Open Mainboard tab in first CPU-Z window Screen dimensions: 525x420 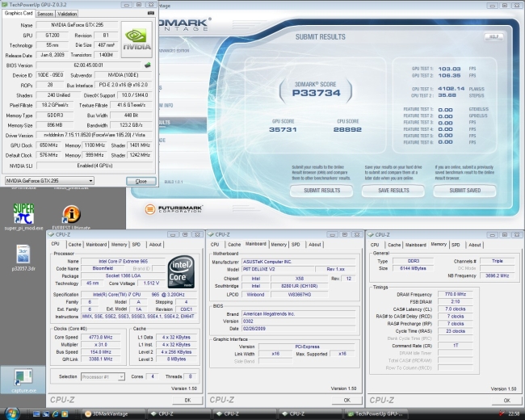tap(96, 245)
